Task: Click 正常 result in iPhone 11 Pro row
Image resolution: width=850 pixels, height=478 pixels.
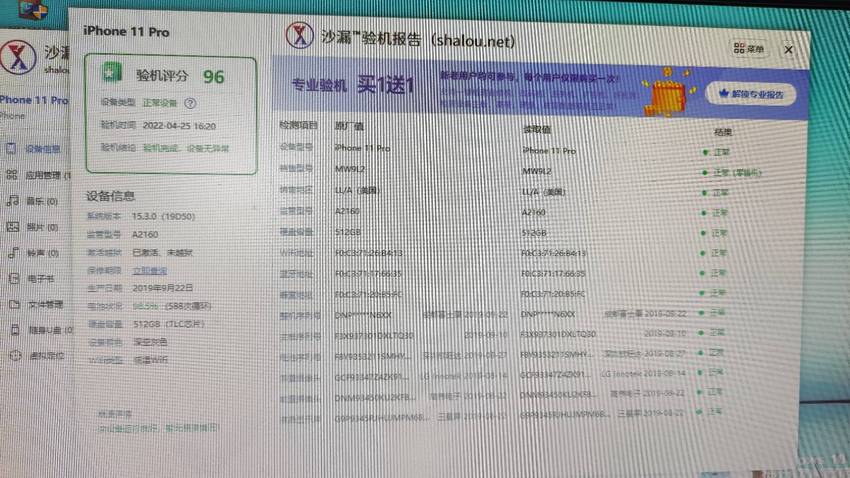Action: [721, 152]
